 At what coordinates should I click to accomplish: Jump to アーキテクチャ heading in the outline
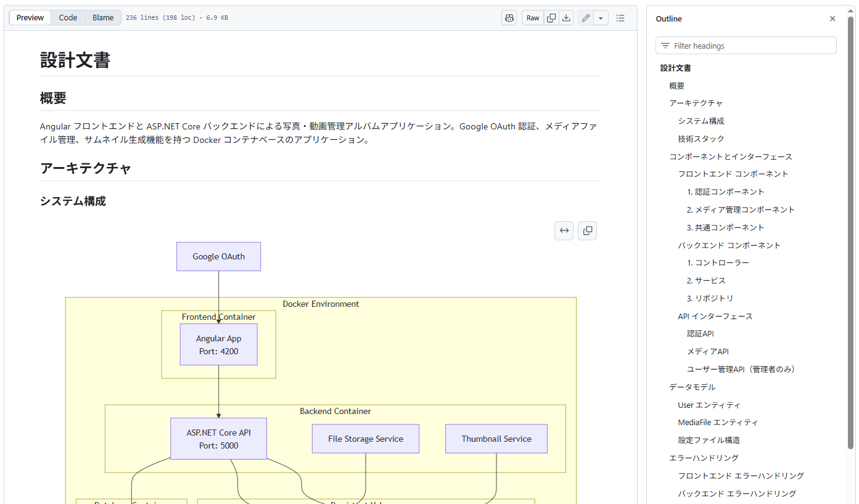coord(696,104)
